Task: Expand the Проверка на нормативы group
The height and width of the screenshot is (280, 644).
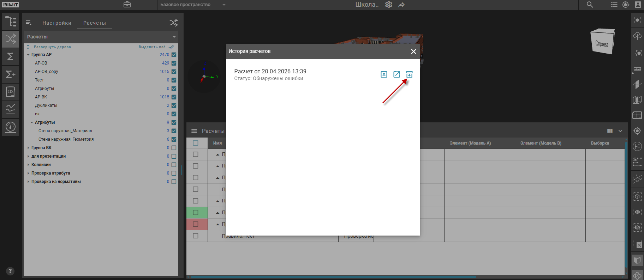Action: [x=28, y=182]
